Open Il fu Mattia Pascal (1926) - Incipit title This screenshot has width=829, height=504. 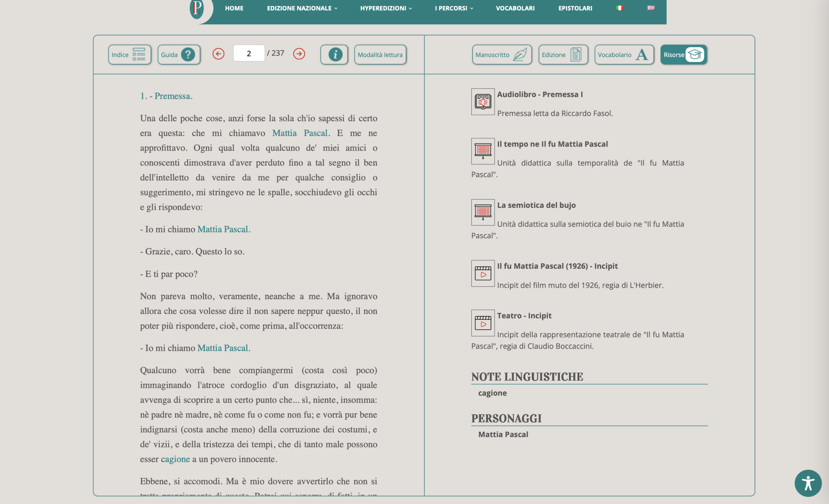click(558, 266)
